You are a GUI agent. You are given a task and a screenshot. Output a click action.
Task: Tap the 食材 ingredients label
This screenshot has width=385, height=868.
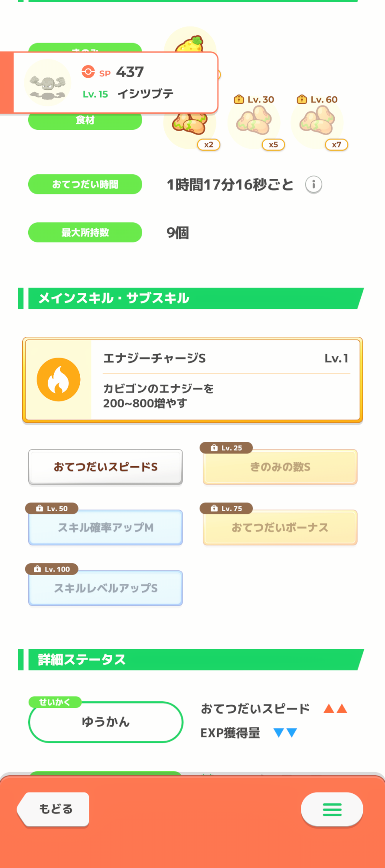click(x=85, y=121)
